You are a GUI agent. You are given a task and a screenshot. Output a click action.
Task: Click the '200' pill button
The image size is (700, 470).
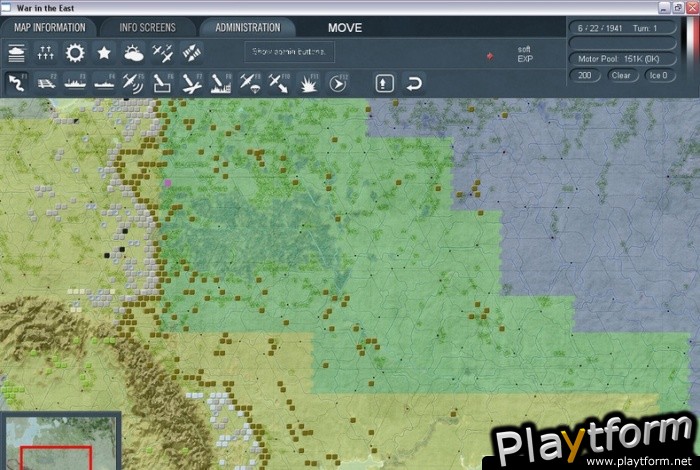pyautogui.click(x=584, y=75)
